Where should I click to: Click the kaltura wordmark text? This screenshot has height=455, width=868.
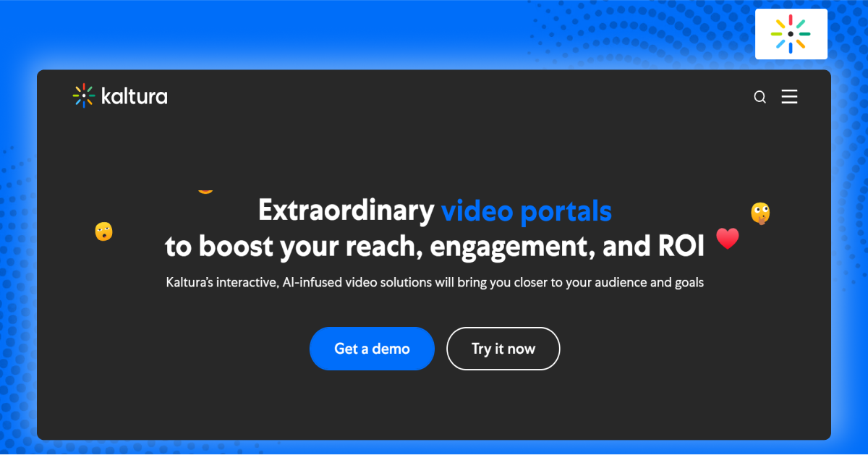135,96
